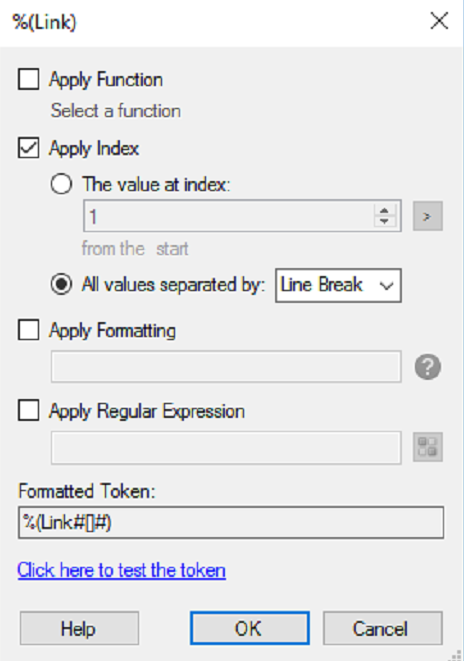
Task: Click the arrow button beside the index field
Action: click(428, 216)
